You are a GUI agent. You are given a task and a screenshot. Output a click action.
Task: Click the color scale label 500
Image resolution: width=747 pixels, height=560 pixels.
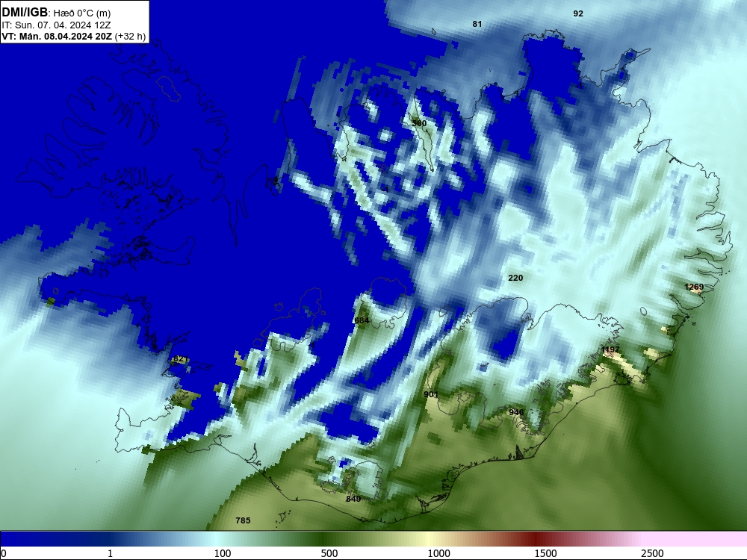pyautogui.click(x=329, y=553)
